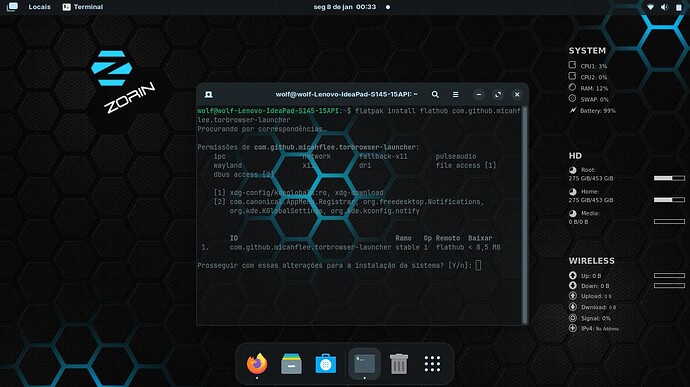The image size is (690, 387).
Task: Click the 'dbus access [2]' permission
Action: click(243, 174)
